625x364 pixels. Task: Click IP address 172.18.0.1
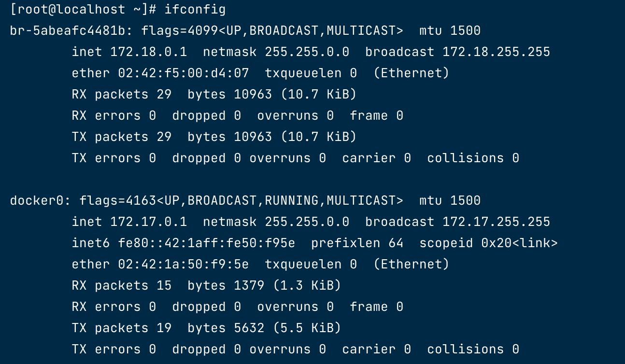[149, 52]
